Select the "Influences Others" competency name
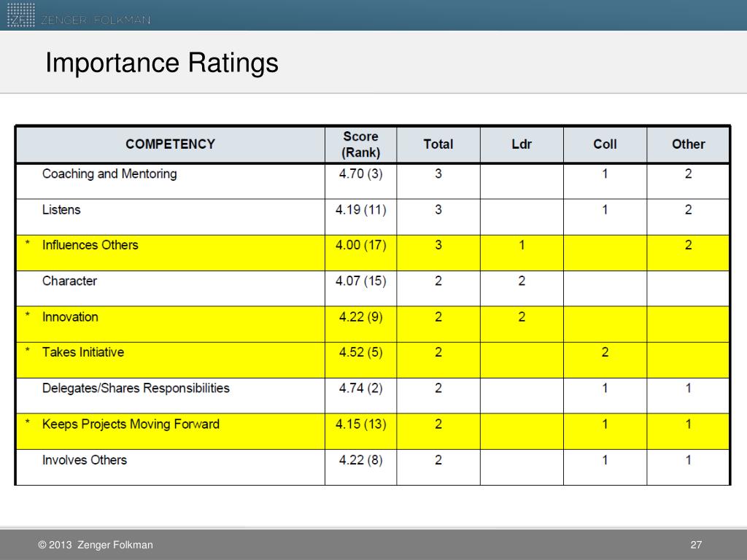The height and width of the screenshot is (560, 747). point(90,245)
